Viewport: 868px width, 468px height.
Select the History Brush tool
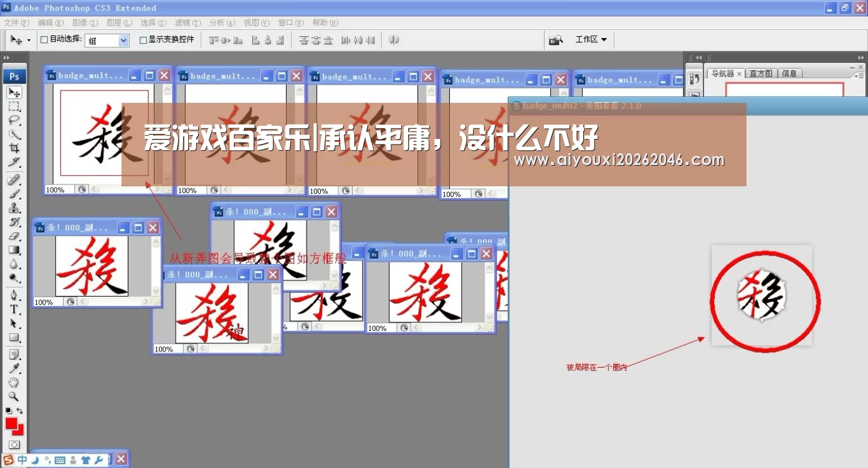point(14,222)
